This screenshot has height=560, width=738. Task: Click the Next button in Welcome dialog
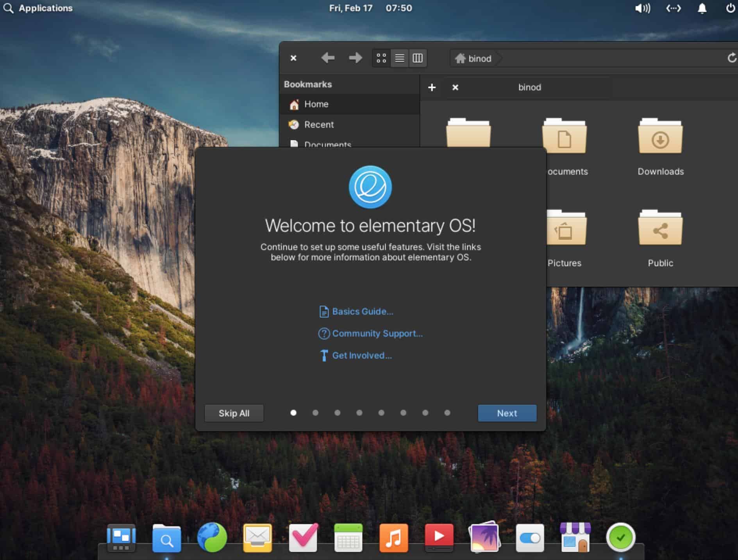tap(507, 413)
